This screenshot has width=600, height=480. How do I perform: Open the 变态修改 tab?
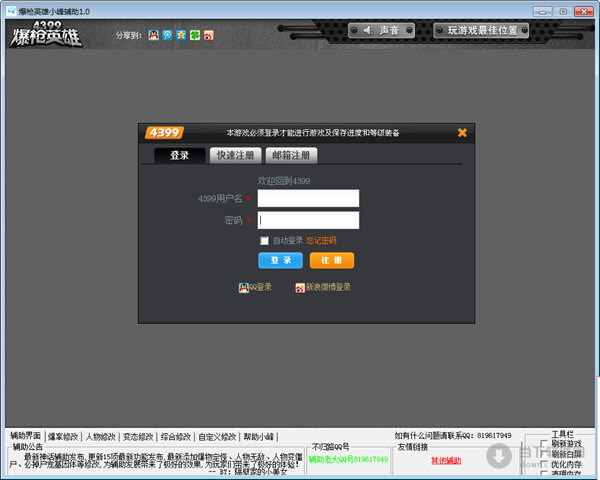point(138,437)
